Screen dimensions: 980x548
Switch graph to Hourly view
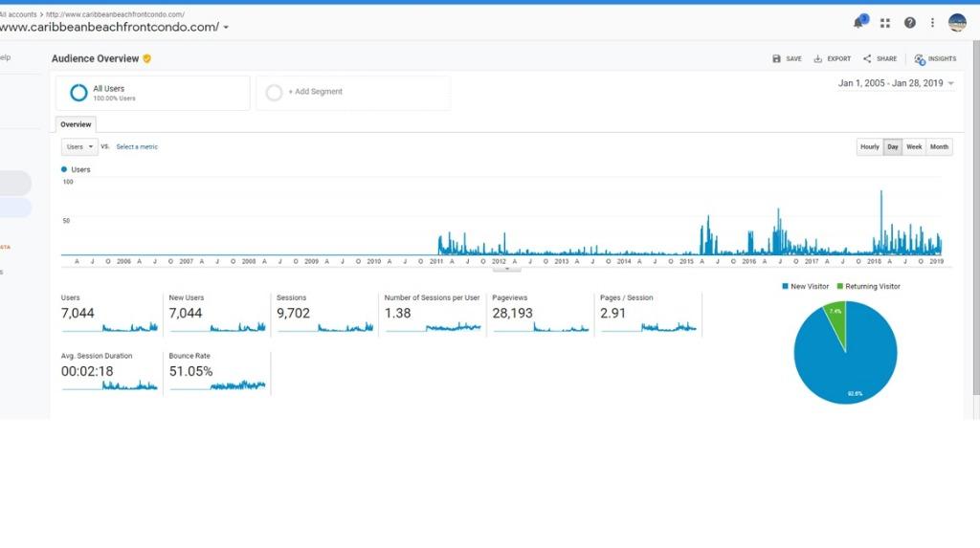click(869, 147)
